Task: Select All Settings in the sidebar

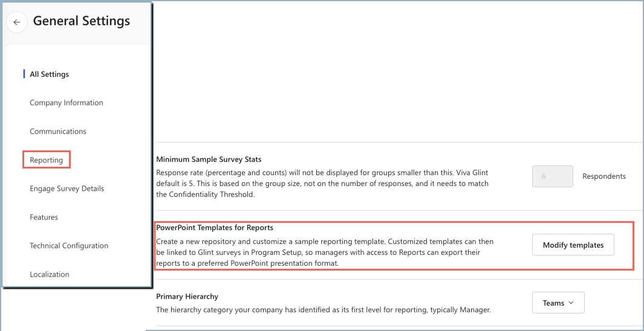Action: pos(50,74)
